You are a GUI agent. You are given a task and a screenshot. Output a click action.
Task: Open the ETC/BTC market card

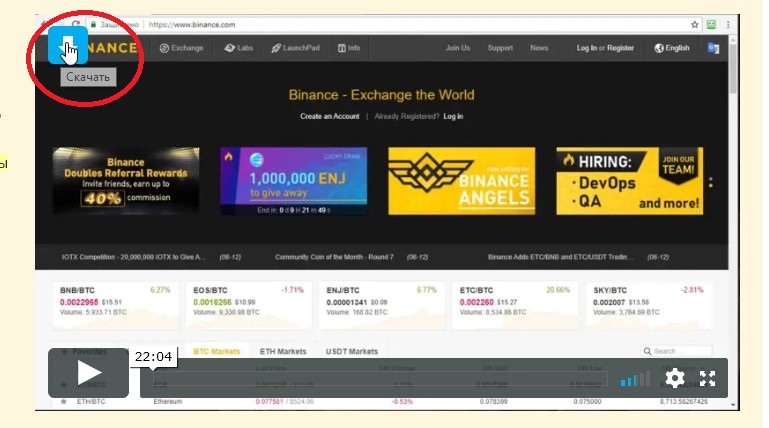[x=515, y=304]
